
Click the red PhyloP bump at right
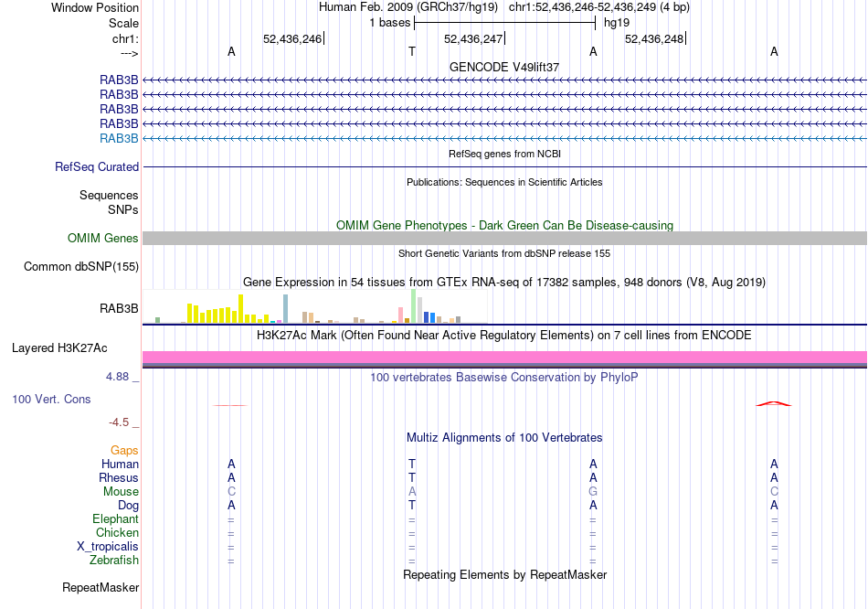[x=774, y=403]
